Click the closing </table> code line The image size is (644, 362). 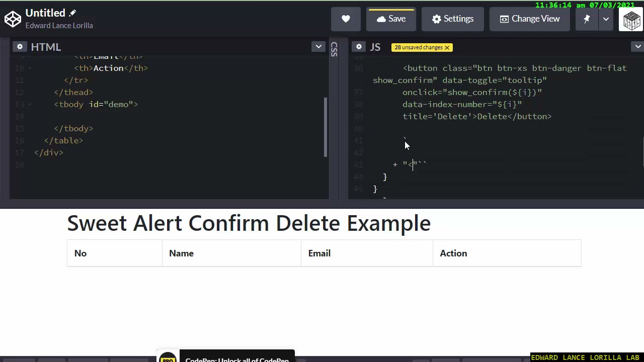(x=63, y=140)
